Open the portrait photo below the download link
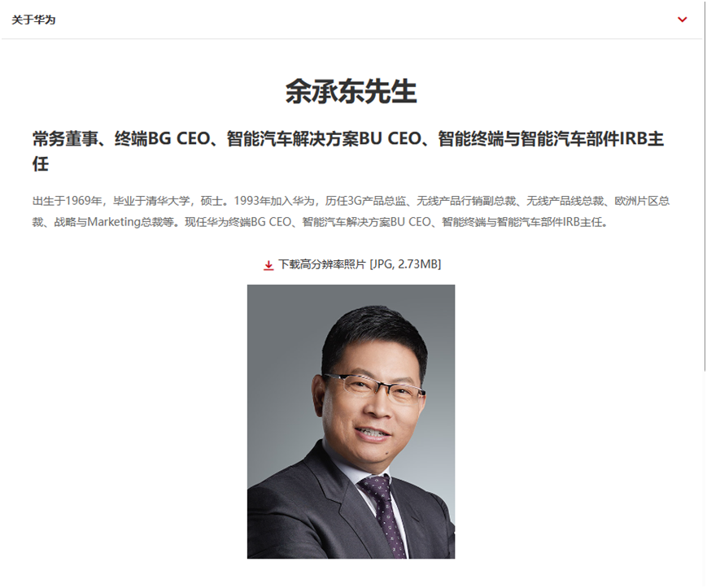This screenshot has height=588, width=707. tap(351, 421)
